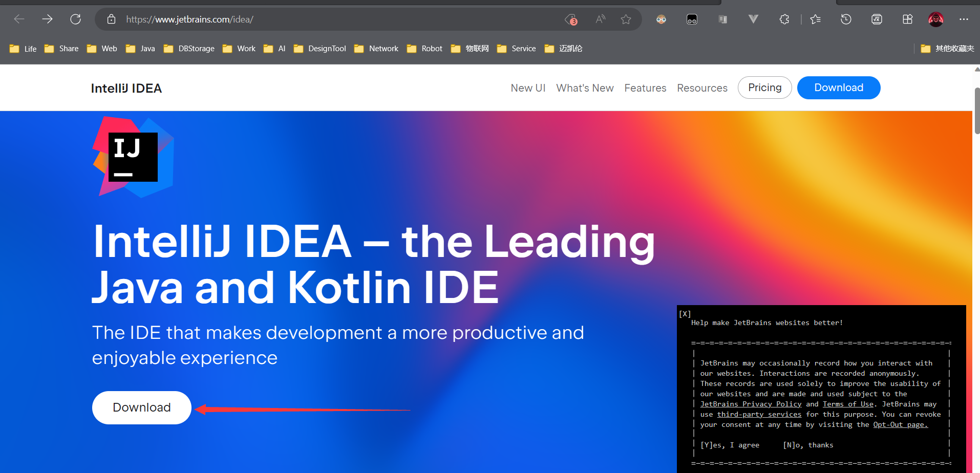Open the Share bookmarks folder

pos(61,49)
